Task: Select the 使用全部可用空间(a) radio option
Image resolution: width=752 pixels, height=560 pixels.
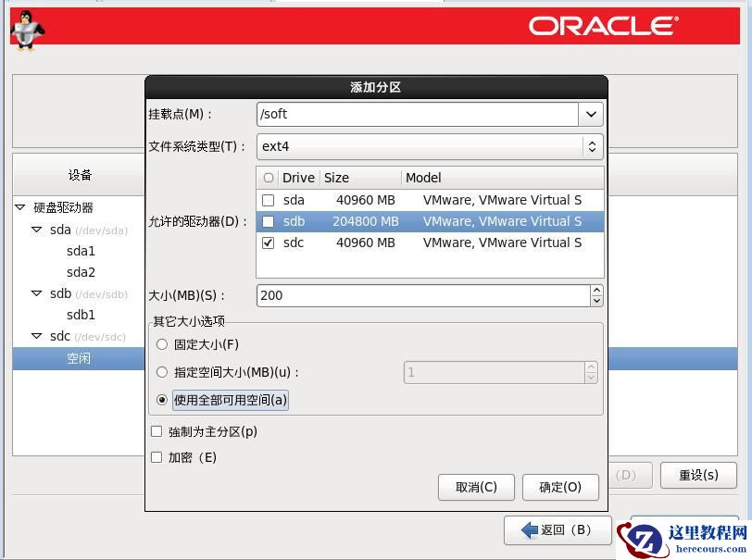Action: pyautogui.click(x=162, y=400)
